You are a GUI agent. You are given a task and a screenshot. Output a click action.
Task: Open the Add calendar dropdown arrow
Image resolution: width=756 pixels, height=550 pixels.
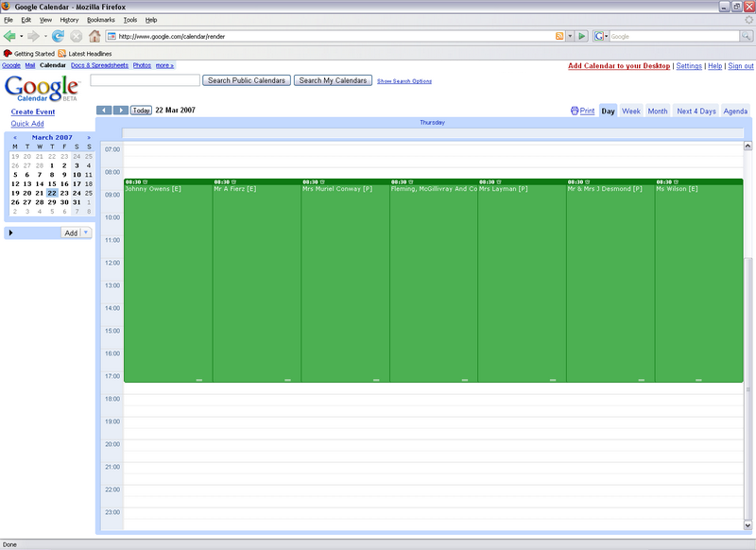coord(86,232)
